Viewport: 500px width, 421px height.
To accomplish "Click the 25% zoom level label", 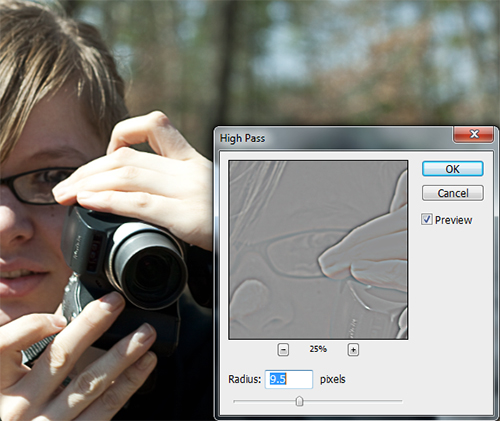I will click(x=318, y=349).
